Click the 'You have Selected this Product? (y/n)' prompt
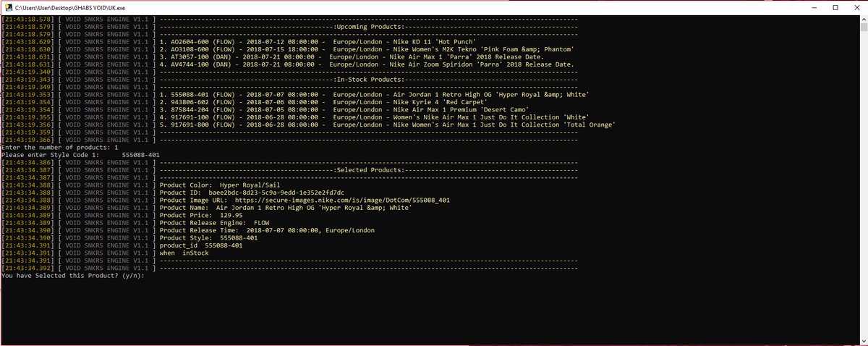This screenshot has height=346, width=868. coord(72,276)
